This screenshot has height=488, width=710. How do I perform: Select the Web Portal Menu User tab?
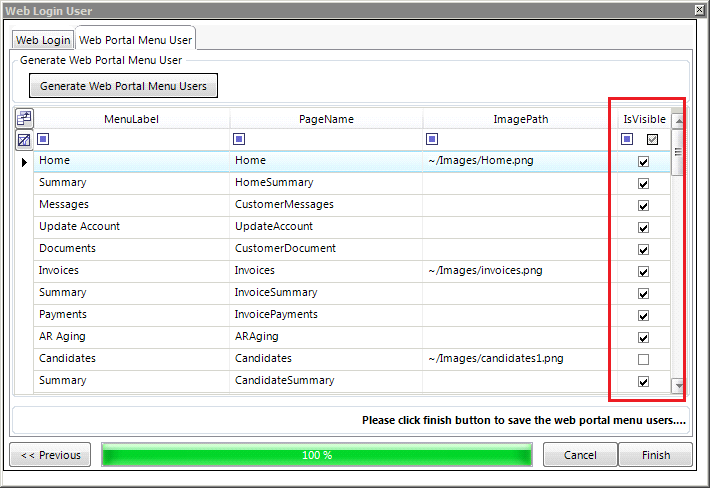tap(135, 40)
